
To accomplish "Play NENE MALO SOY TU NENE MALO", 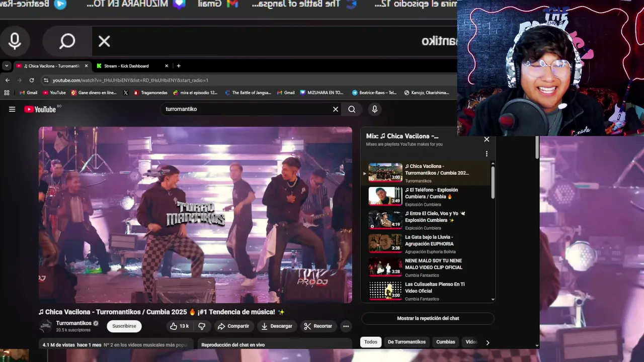I will [x=427, y=267].
